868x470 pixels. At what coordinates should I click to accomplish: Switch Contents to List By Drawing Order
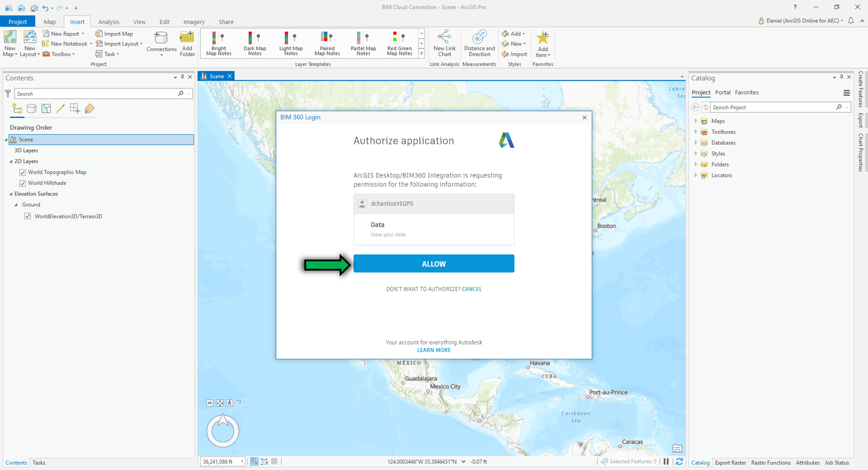(17, 109)
